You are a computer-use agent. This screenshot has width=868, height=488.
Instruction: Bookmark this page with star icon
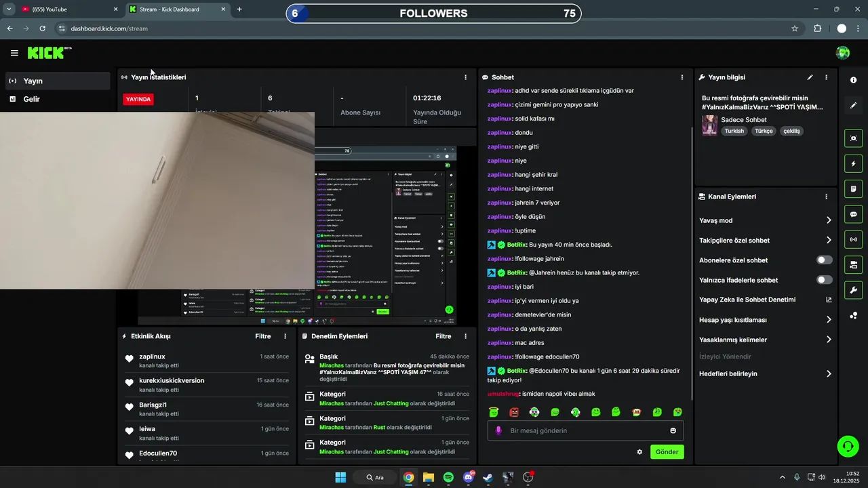coord(794,28)
